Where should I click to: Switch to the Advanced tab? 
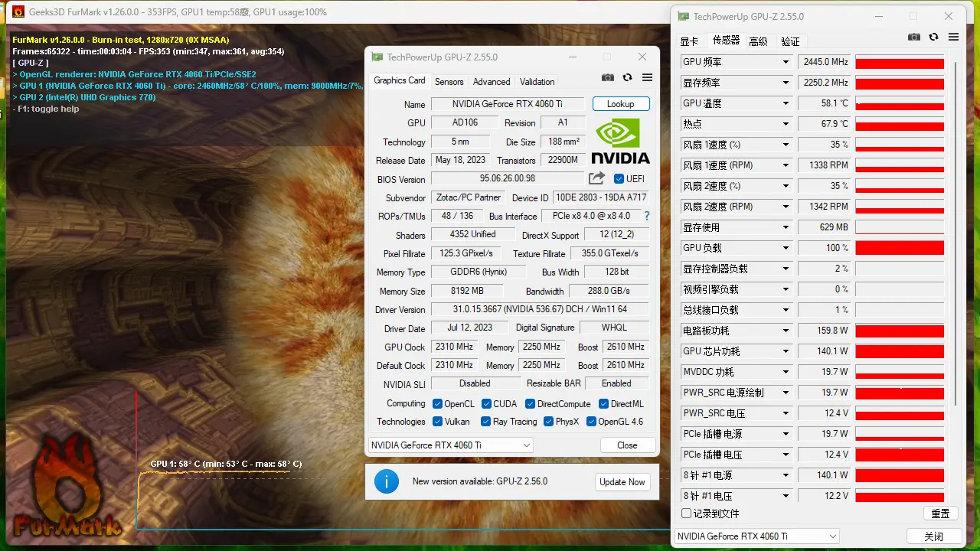coord(492,82)
